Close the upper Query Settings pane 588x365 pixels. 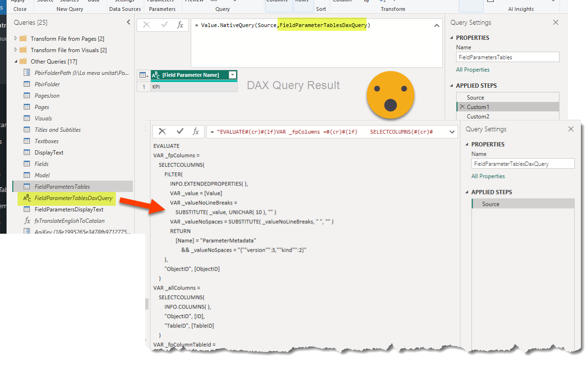556,22
